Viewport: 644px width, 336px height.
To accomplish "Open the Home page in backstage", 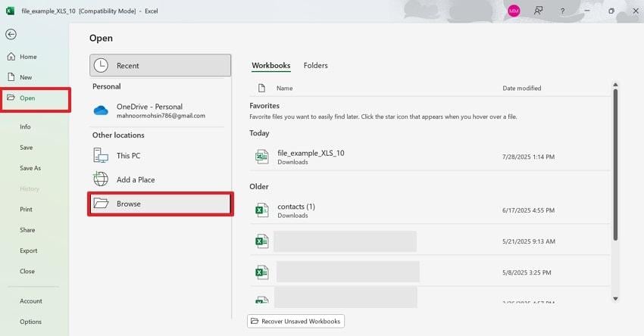I will coord(28,57).
